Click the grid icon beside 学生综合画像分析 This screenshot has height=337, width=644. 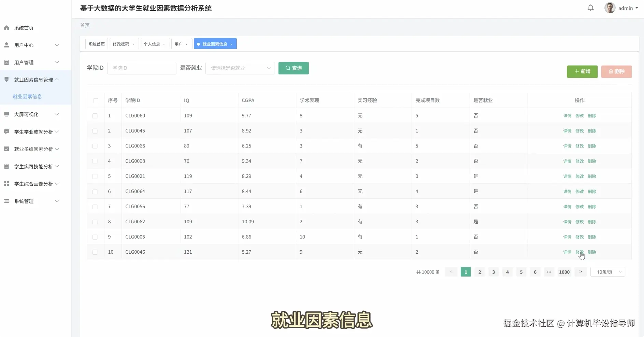pos(6,183)
